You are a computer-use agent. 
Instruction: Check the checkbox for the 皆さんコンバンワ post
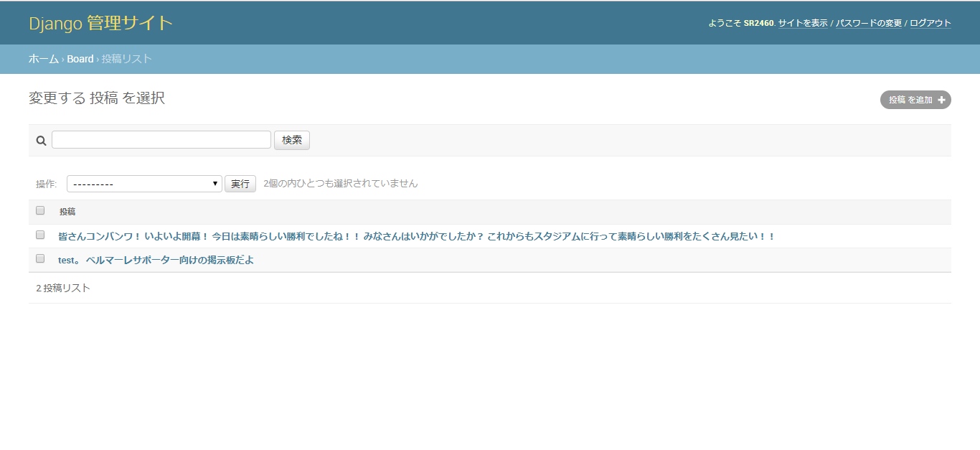pos(39,234)
